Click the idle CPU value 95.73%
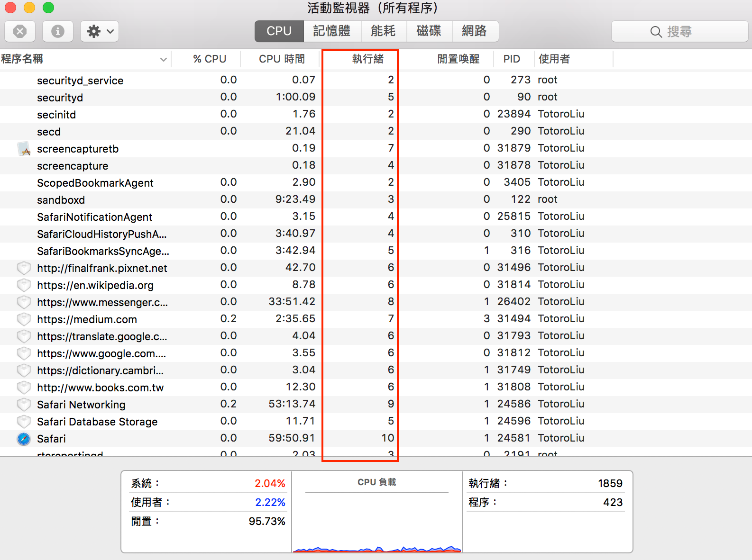 tap(267, 521)
